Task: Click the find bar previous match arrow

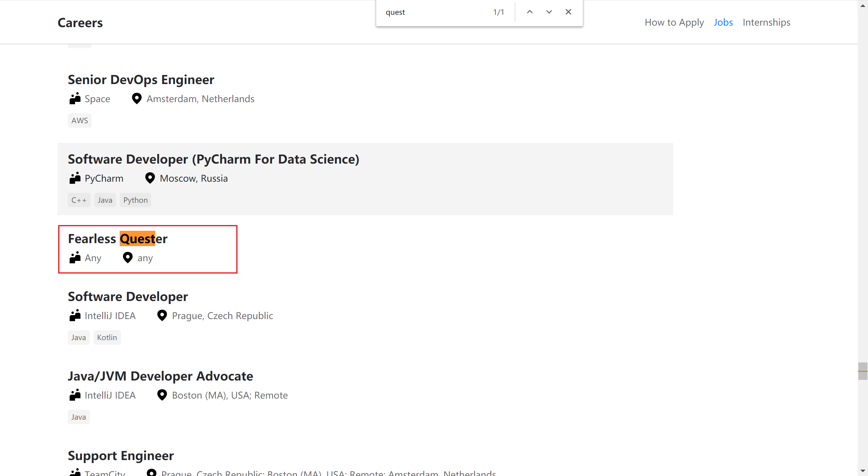Action: pyautogui.click(x=530, y=12)
